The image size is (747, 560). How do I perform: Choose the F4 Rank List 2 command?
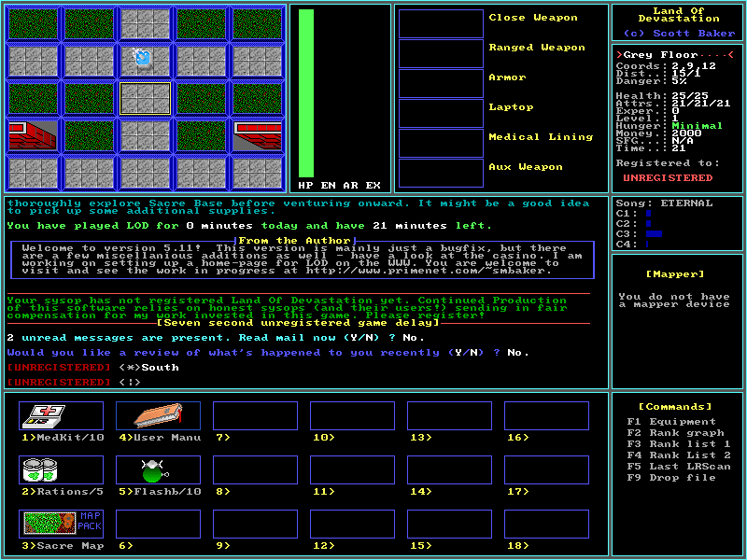[x=679, y=455]
